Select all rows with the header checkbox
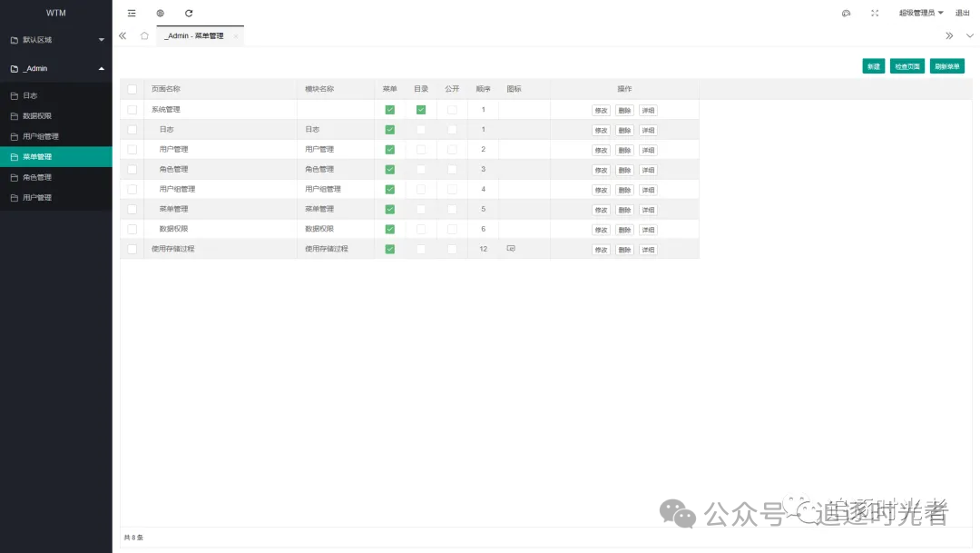This screenshot has width=980, height=553. pyautogui.click(x=132, y=90)
